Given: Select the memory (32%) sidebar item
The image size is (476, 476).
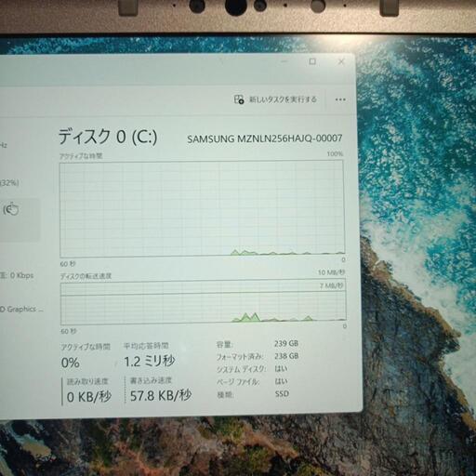Looking at the screenshot, I should (9, 183).
